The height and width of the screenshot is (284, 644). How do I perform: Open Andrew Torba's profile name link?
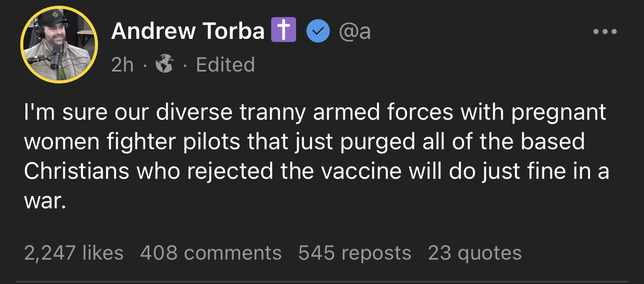click(188, 32)
